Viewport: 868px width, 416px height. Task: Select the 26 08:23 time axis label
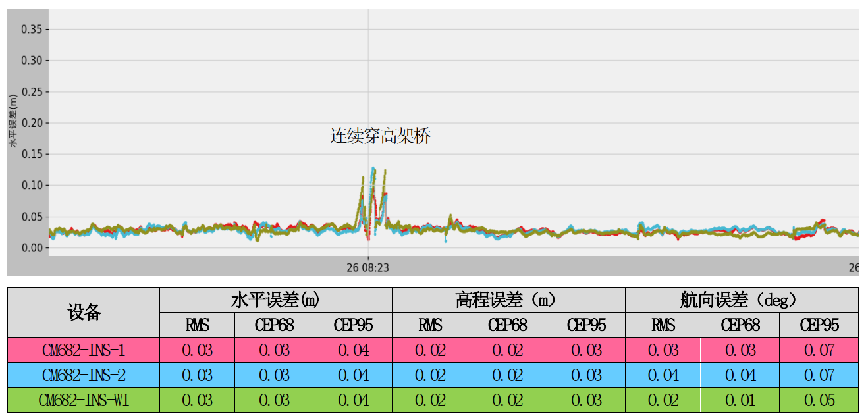[x=367, y=268]
